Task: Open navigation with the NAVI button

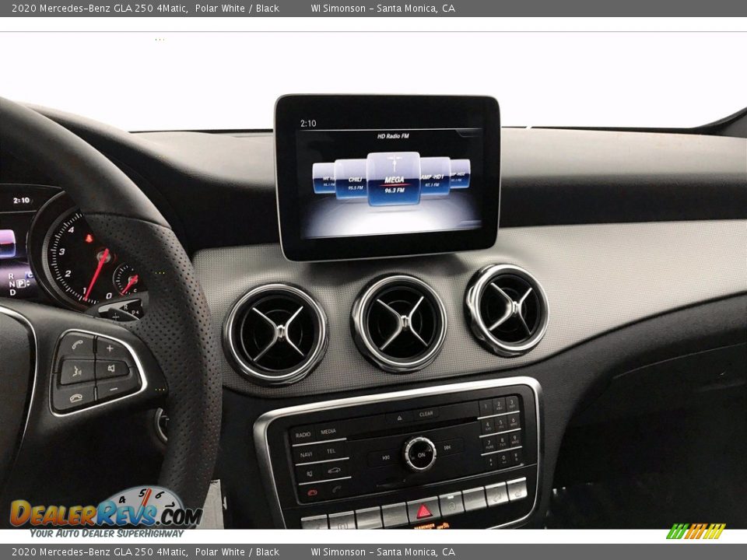Action: (305, 453)
